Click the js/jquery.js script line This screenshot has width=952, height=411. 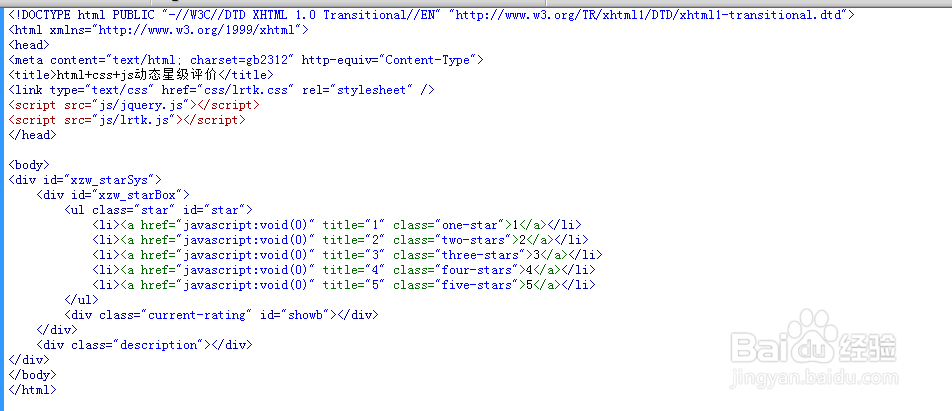pyautogui.click(x=134, y=105)
